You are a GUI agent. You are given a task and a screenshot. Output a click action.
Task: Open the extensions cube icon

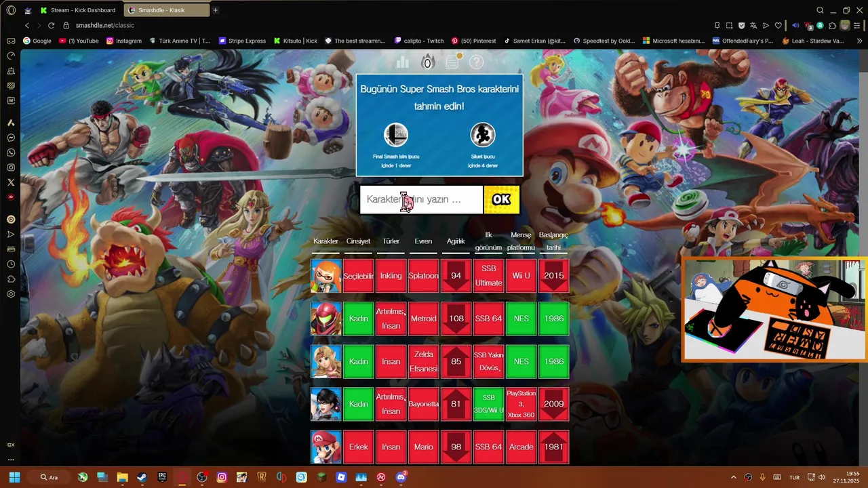click(832, 25)
